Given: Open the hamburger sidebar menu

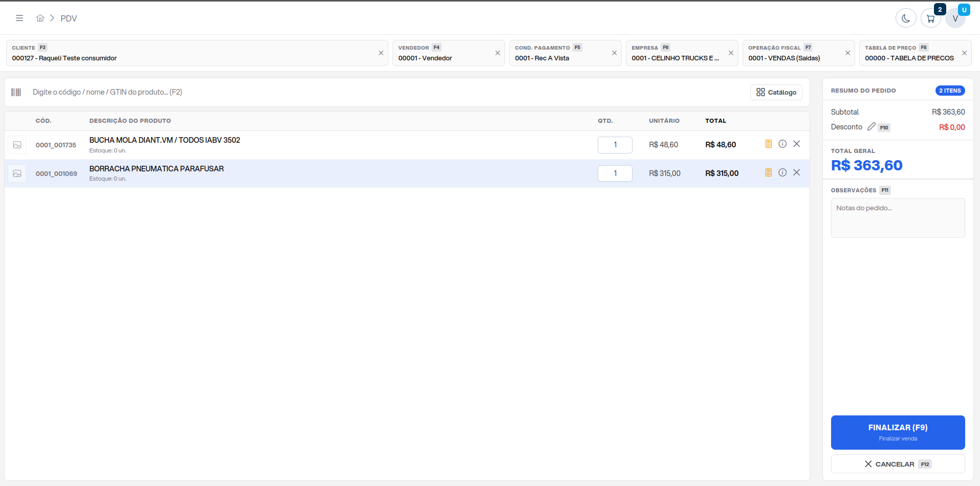Looking at the screenshot, I should point(19,18).
